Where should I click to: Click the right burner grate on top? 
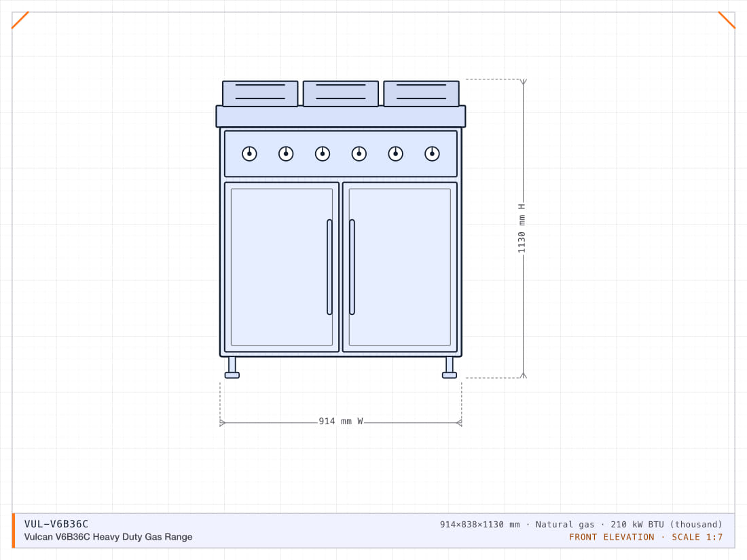click(422, 94)
